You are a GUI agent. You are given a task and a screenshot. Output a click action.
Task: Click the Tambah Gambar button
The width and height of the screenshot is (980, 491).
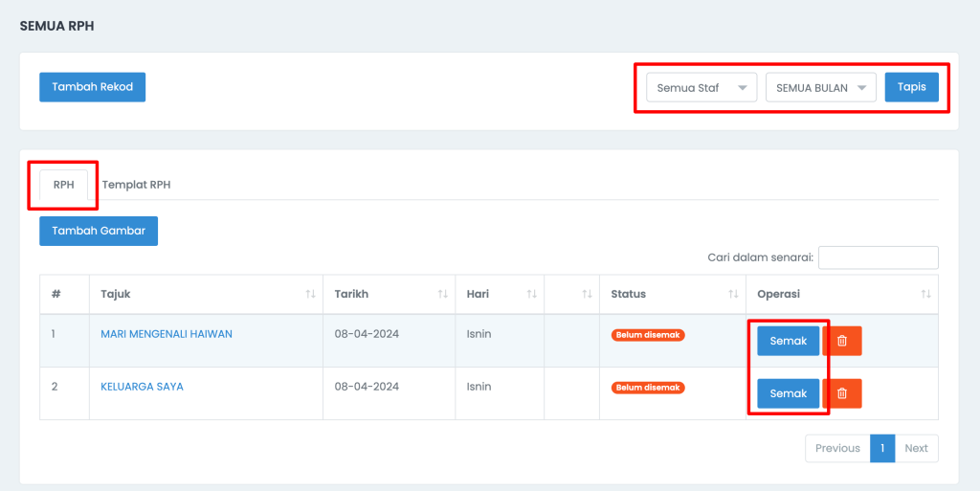tap(99, 231)
